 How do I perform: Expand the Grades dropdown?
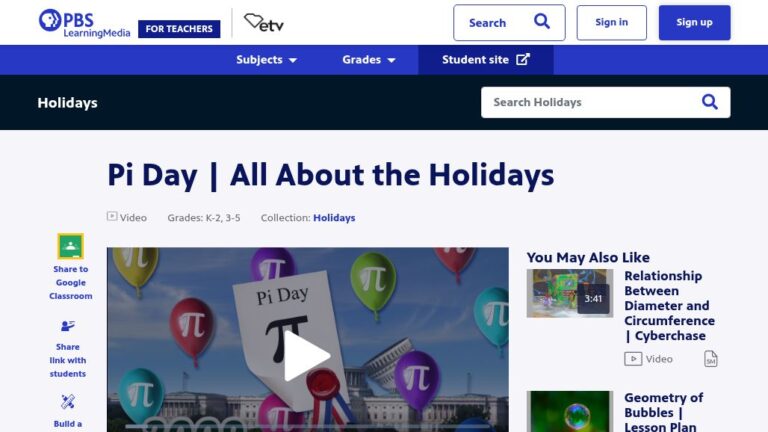click(369, 60)
